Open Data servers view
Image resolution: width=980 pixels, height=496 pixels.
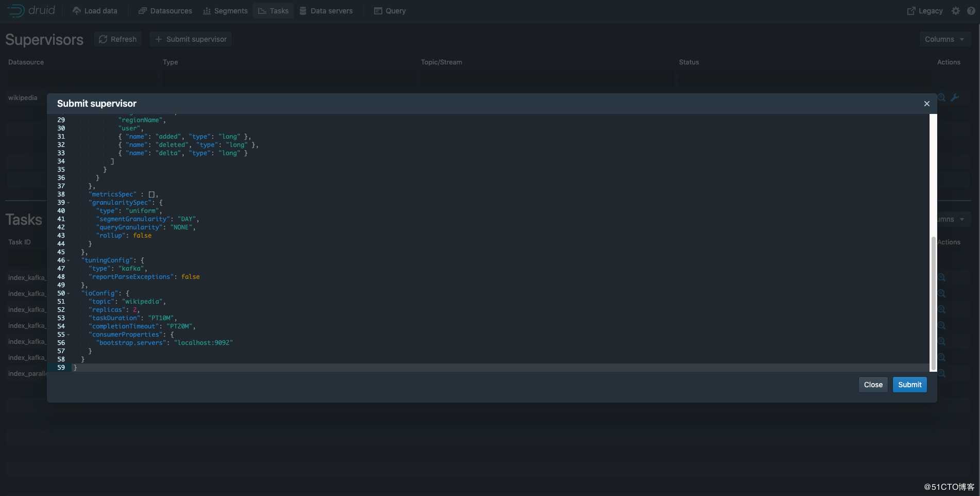click(x=326, y=11)
